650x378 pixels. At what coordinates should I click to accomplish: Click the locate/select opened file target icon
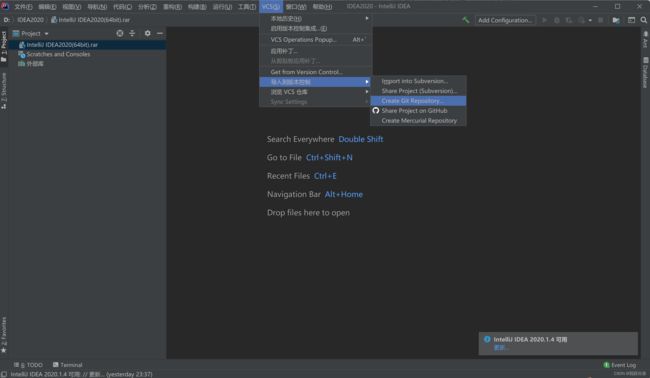(x=120, y=33)
